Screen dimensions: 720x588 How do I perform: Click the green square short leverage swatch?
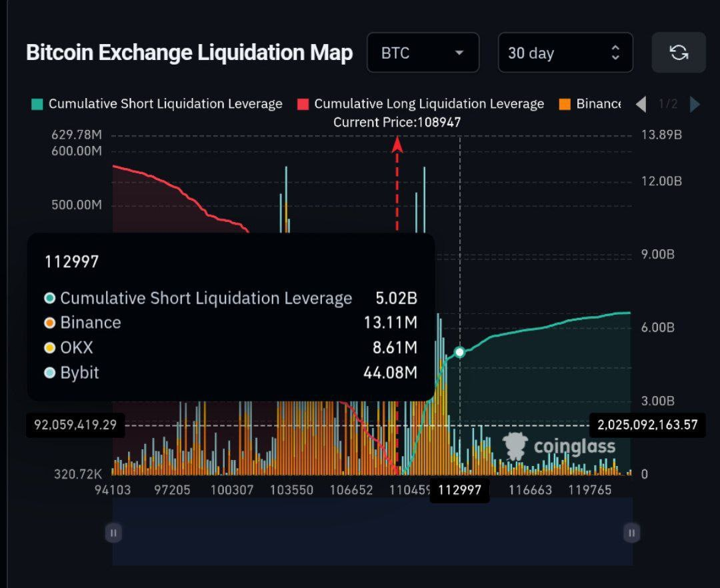coord(37,104)
